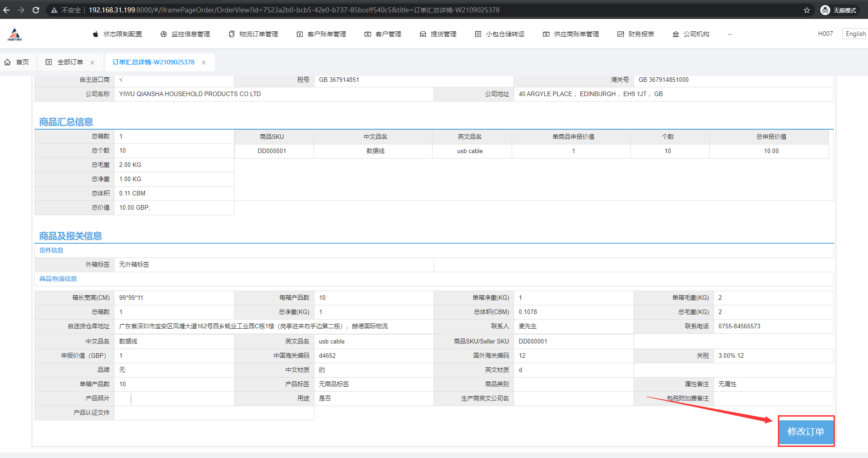Open the 监控信息管理 menu
868x458 pixels.
(185, 34)
